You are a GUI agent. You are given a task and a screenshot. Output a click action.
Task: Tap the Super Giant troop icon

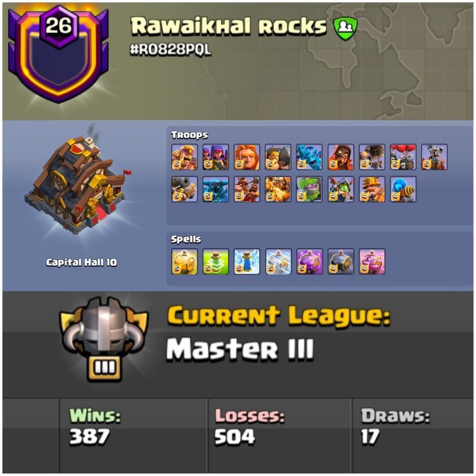pos(247,157)
